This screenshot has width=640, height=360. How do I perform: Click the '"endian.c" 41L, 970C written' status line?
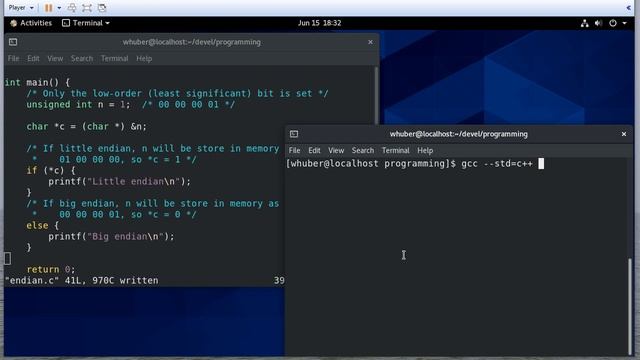(82, 281)
